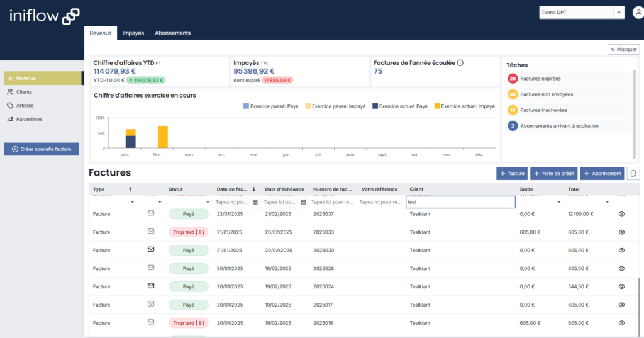644x338 pixels.
Task: Switch to the Revenus tab
Action: coord(101,33)
